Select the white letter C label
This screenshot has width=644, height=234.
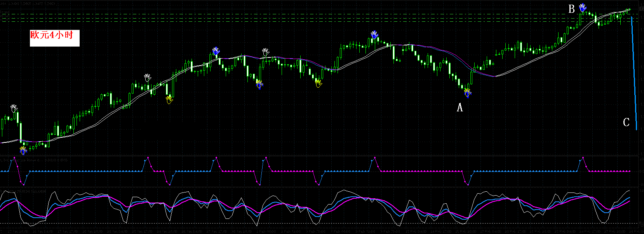pyautogui.click(x=626, y=122)
